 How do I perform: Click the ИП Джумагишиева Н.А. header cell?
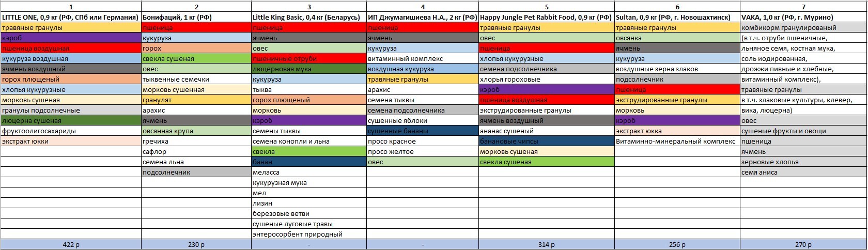click(x=422, y=17)
